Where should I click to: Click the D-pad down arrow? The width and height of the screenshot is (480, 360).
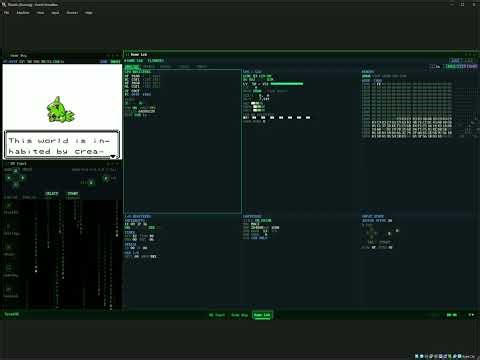point(16,185)
